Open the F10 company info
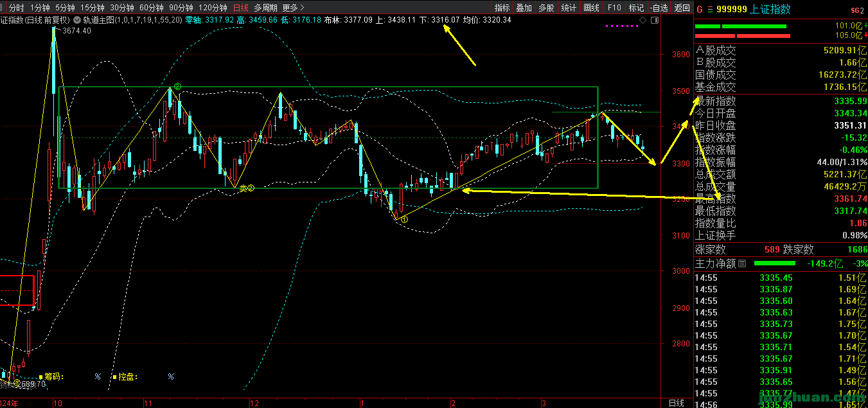868x408 pixels. click(x=614, y=8)
